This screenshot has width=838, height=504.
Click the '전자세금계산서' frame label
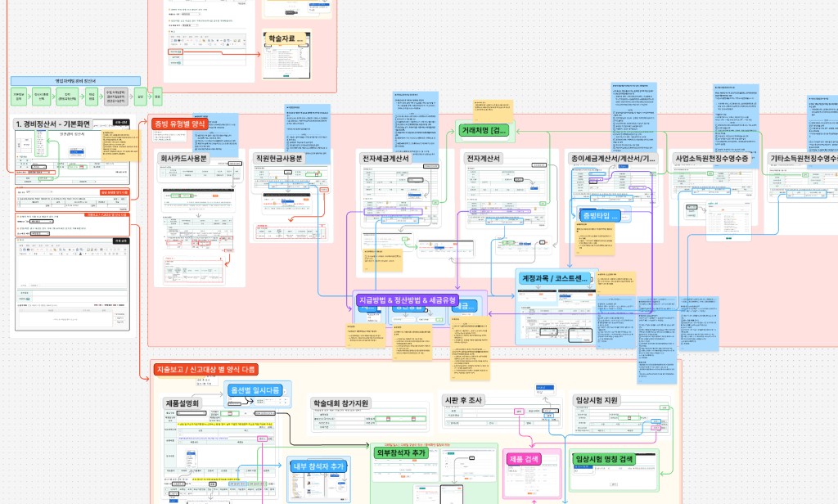(385, 158)
